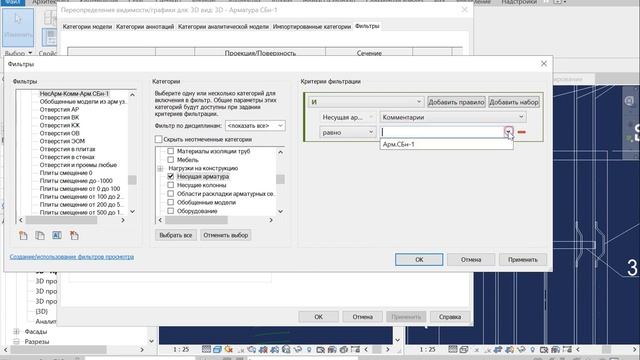Select filter Плиты смещение до -1000
Image resolution: width=640 pixels, height=360 pixels.
76,180
